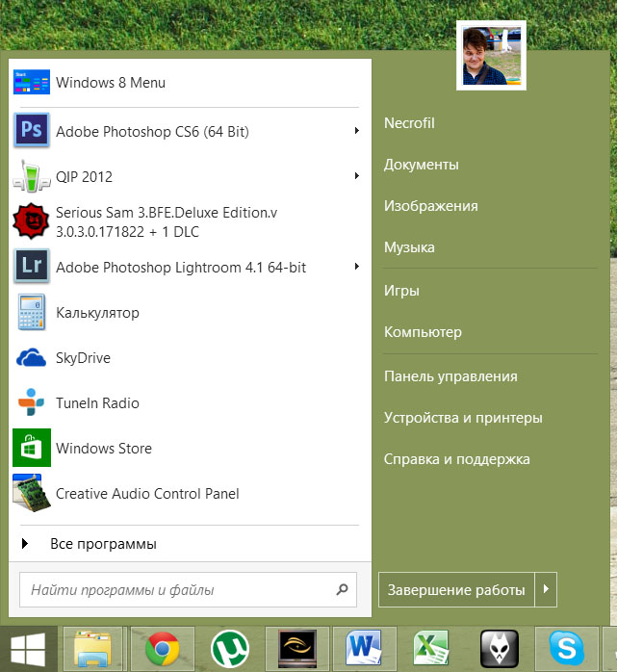Click the 'Найти программы и файлы' search field
Viewport: 617px width, 672px height.
tap(188, 590)
